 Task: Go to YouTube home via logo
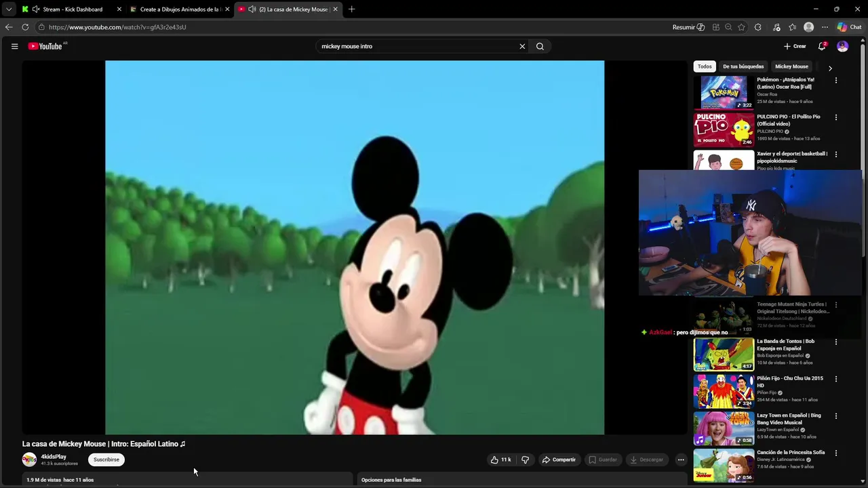pos(45,46)
